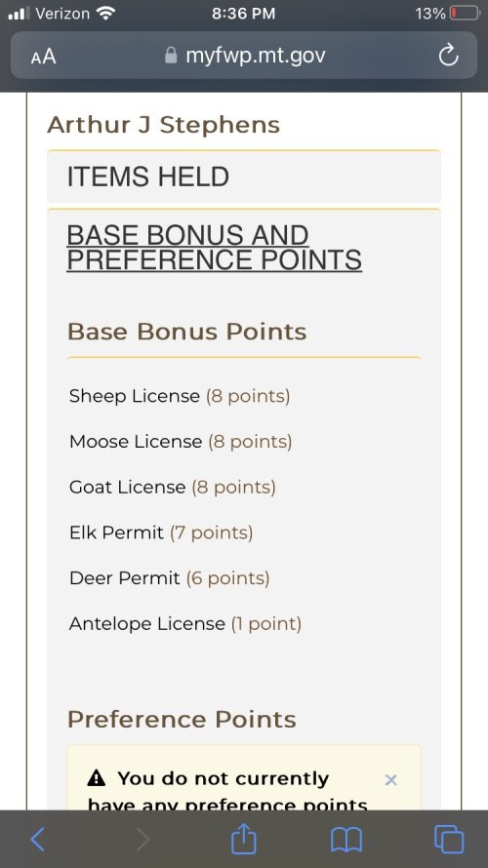Open the bookmarks book icon
Viewport: 488px width, 868px height.
click(x=346, y=840)
